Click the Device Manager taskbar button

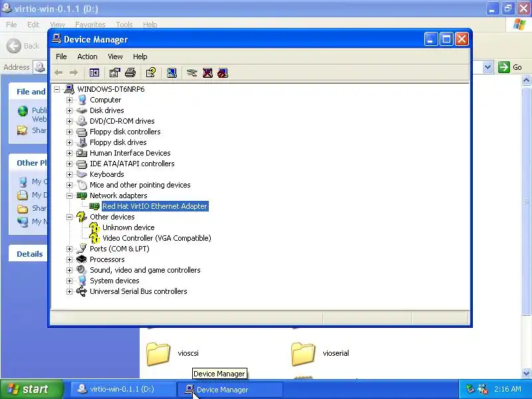(229, 390)
